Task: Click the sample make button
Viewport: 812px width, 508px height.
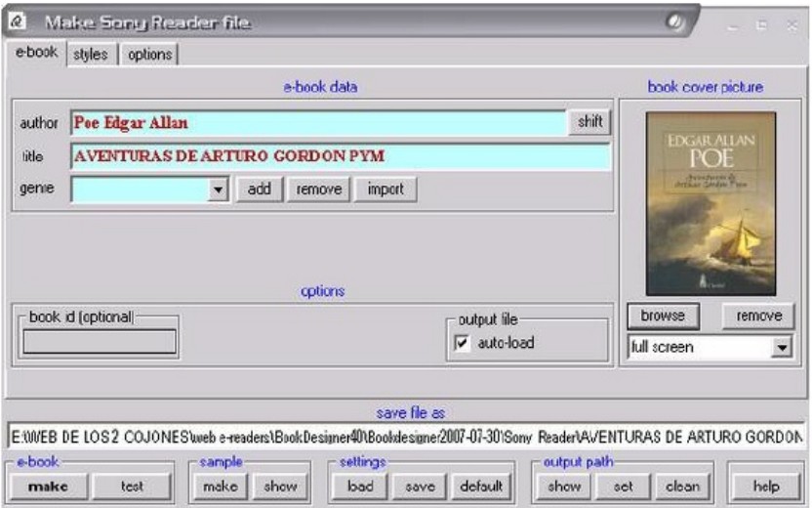Action: click(x=221, y=487)
